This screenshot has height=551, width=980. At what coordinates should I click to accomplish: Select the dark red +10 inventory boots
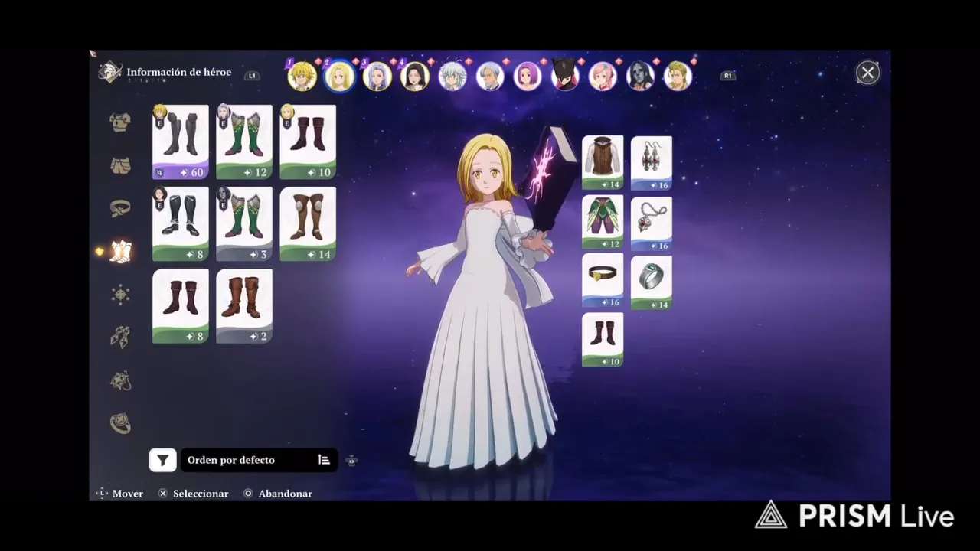pos(308,142)
